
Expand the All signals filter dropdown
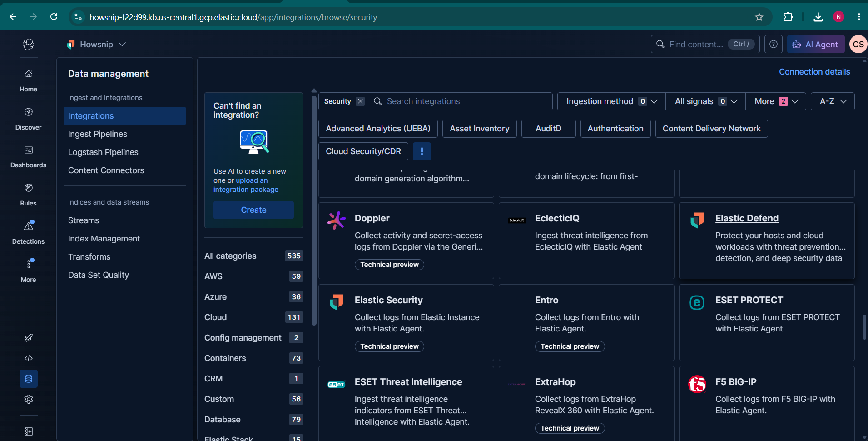(705, 101)
